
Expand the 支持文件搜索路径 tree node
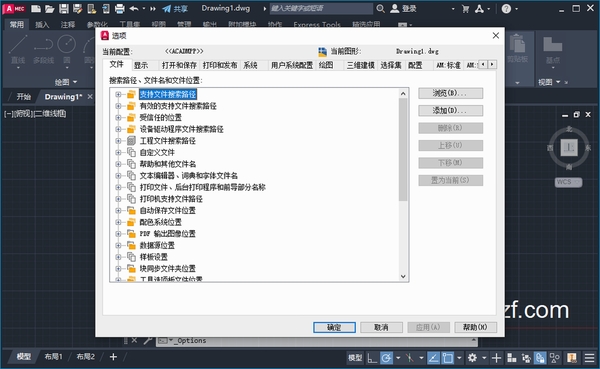point(118,94)
